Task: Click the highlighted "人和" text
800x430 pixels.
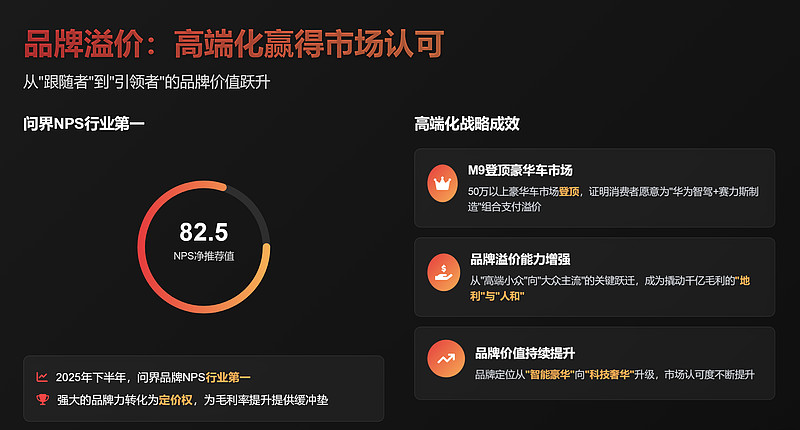Action: 510,296
